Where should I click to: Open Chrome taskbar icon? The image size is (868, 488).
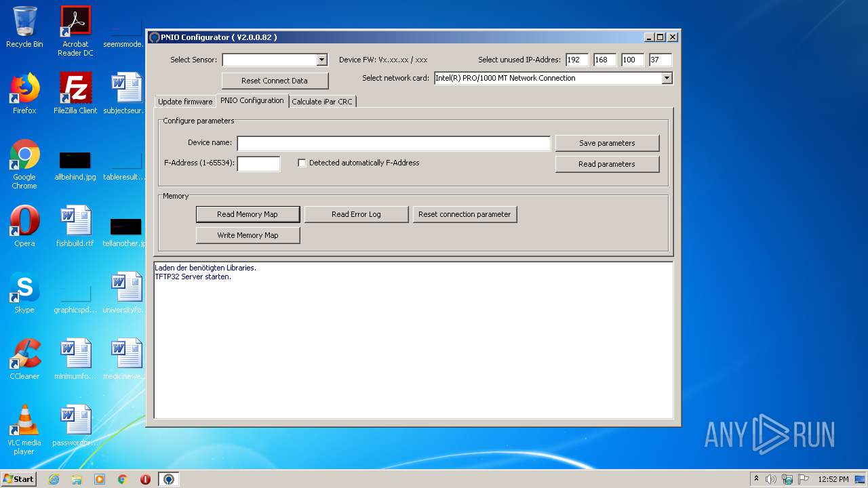pos(123,479)
